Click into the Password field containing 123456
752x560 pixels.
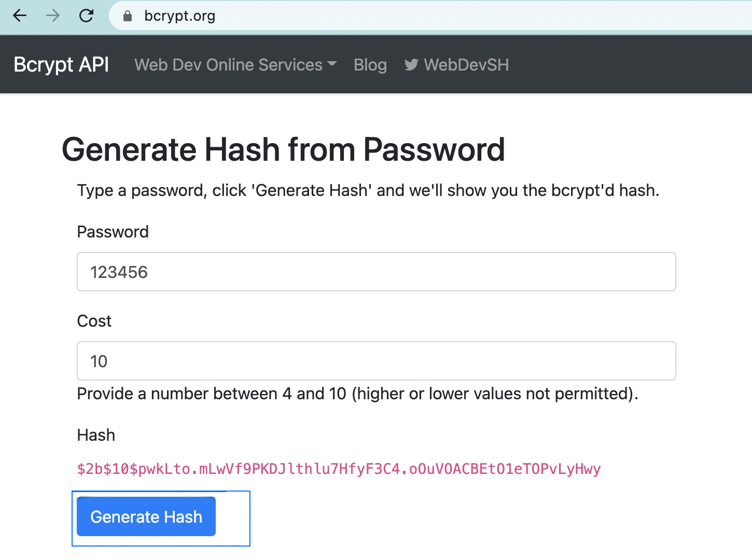(x=376, y=272)
